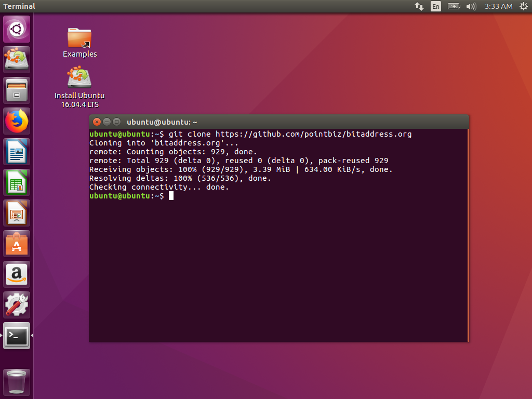
Task: Select the Terminal in the launcher
Action: 16,336
